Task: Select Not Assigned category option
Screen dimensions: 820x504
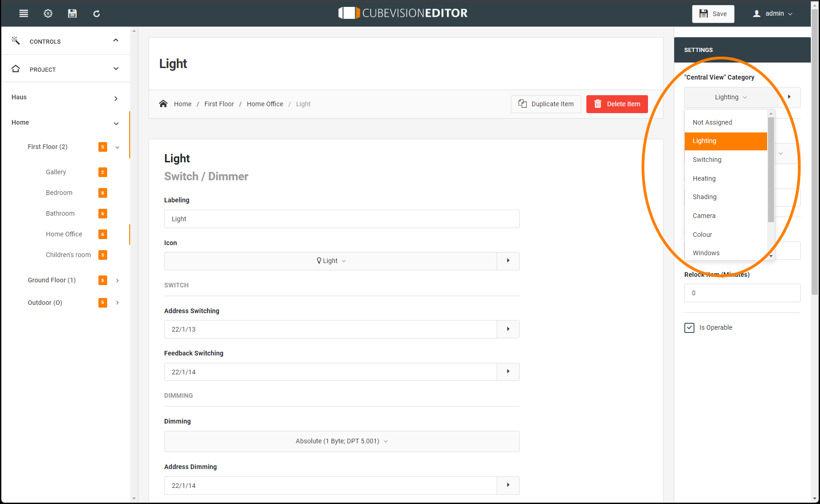Action: (x=726, y=122)
